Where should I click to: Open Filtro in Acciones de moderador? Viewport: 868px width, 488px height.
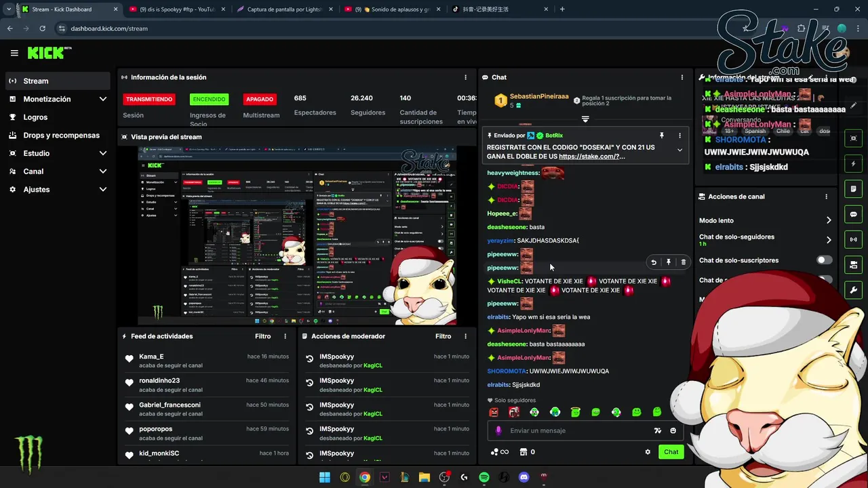[443, 336]
